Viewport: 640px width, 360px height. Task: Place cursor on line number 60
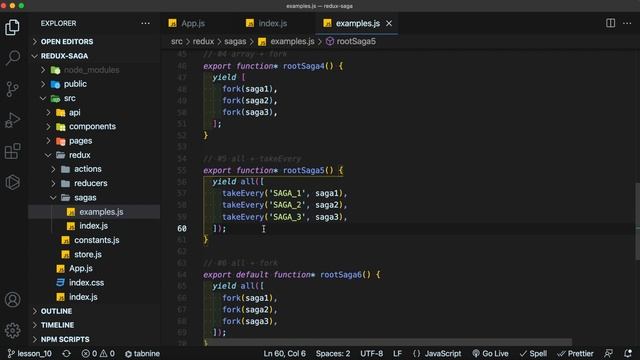(x=182, y=229)
